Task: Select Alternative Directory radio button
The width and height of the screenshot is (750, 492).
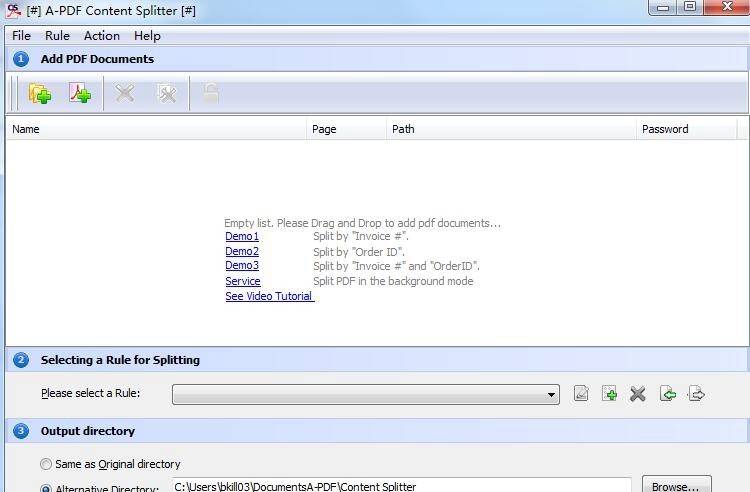Action: pos(46,489)
